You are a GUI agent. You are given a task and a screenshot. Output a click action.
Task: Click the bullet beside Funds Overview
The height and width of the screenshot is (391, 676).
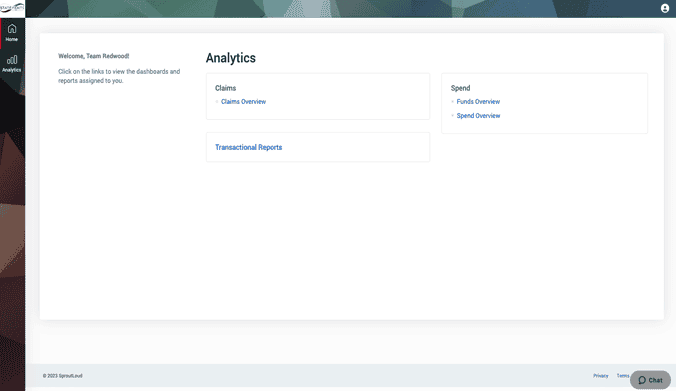(452, 102)
